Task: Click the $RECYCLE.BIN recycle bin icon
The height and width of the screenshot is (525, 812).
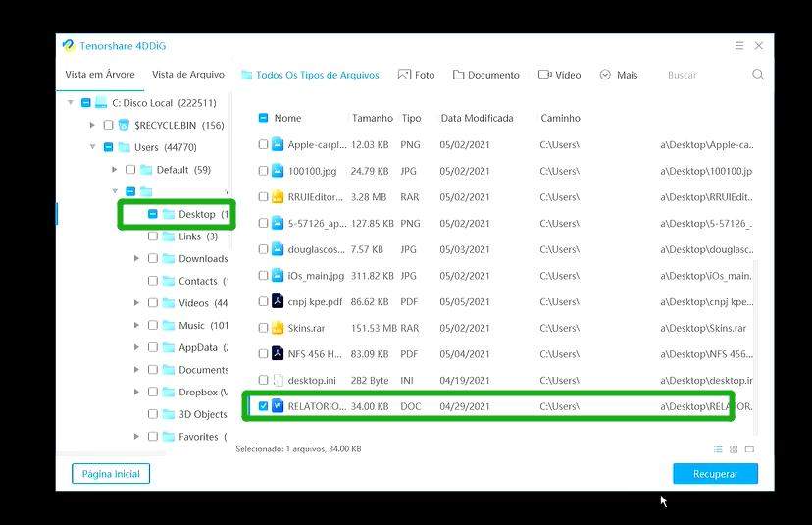Action: pos(124,125)
